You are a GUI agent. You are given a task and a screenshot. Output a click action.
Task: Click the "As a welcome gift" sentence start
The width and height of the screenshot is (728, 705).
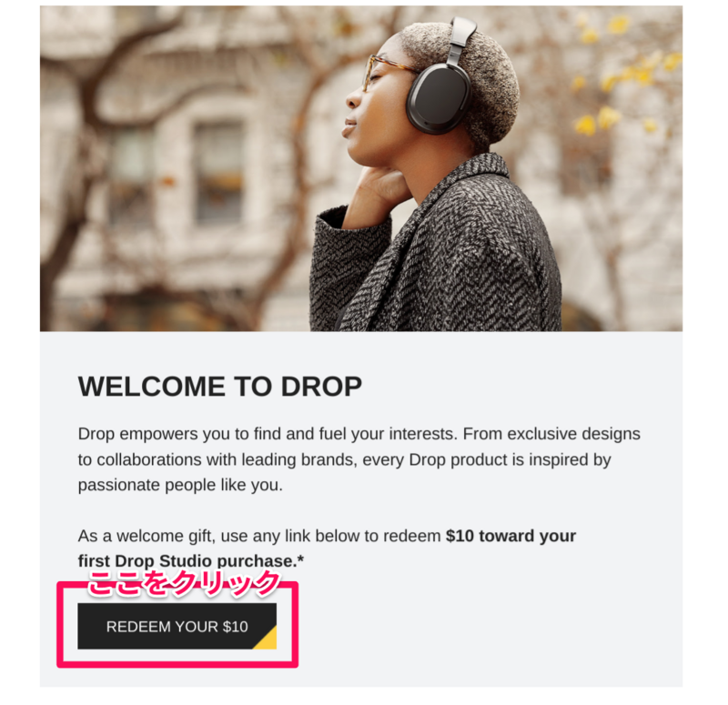click(147, 536)
